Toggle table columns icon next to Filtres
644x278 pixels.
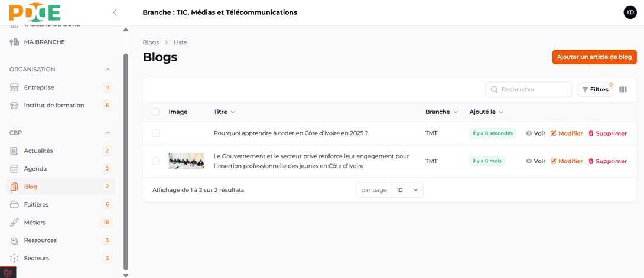coord(623,90)
